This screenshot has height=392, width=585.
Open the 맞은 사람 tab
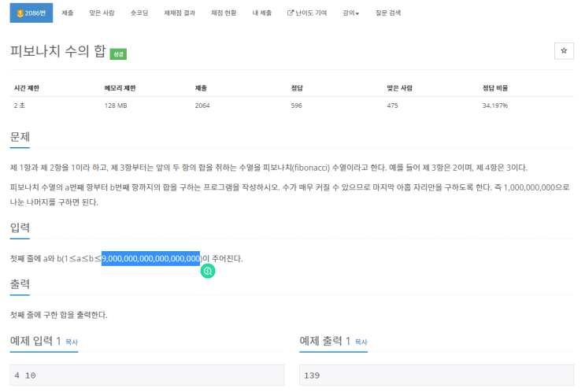point(102,13)
